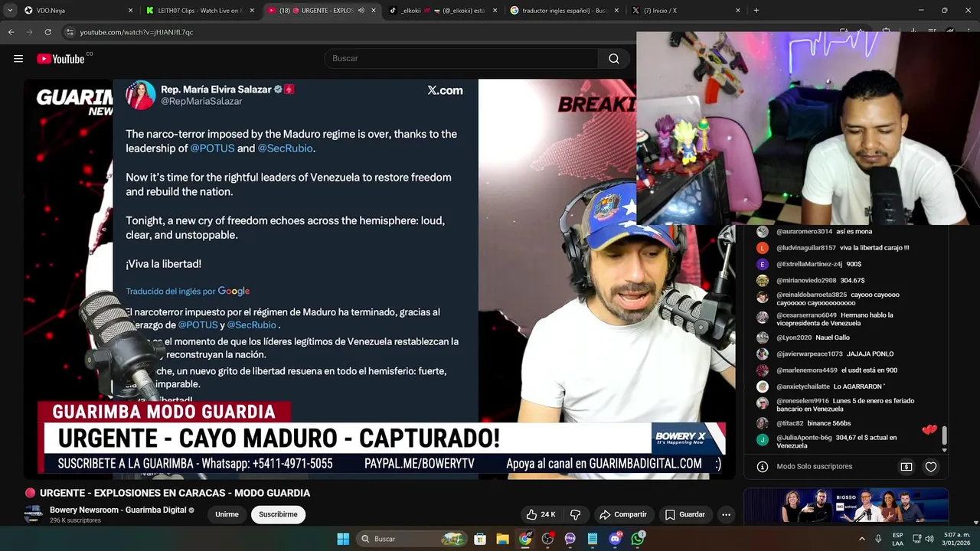Open the Windows Start menu
Screen dimensions: 980x551
click(x=343, y=539)
